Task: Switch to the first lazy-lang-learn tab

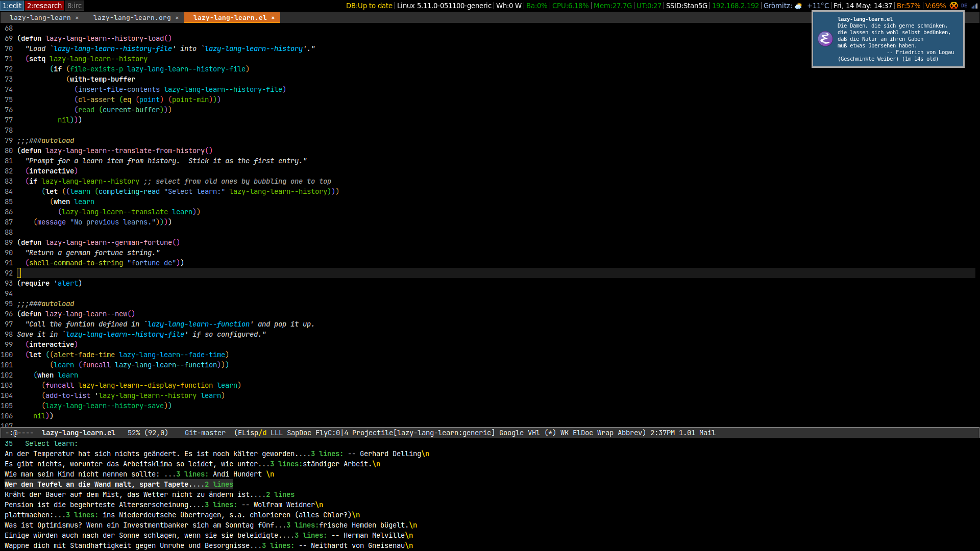Action: [40, 18]
